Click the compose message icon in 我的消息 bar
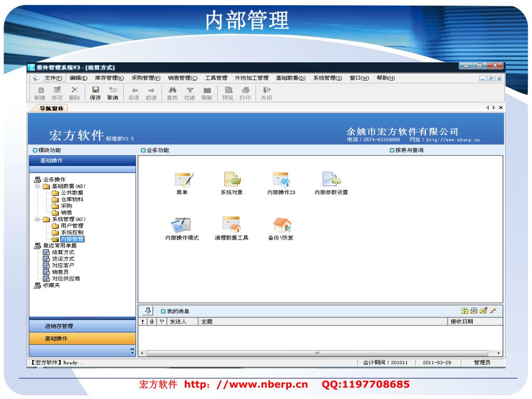The image size is (532, 399). pos(484,311)
